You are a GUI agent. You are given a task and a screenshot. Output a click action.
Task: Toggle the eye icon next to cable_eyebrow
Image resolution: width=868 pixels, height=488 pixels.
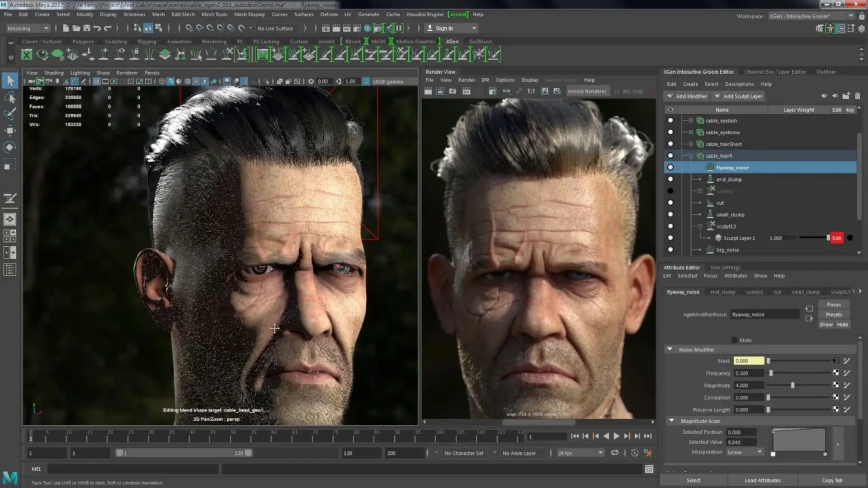click(670, 132)
